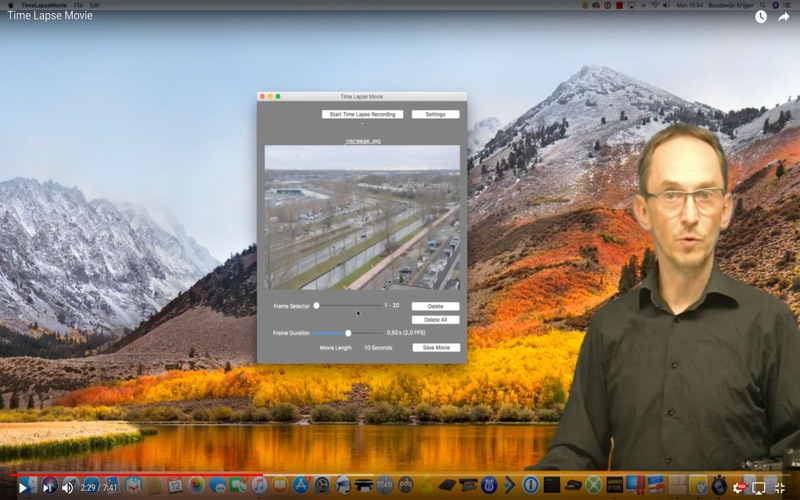Open the pdq app in the Dock
Viewport: 800px width, 500px height.
pyautogui.click(x=405, y=485)
